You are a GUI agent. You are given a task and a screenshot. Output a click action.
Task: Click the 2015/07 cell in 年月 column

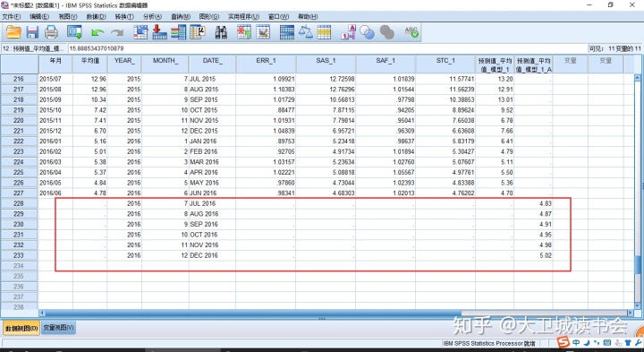[55, 79]
